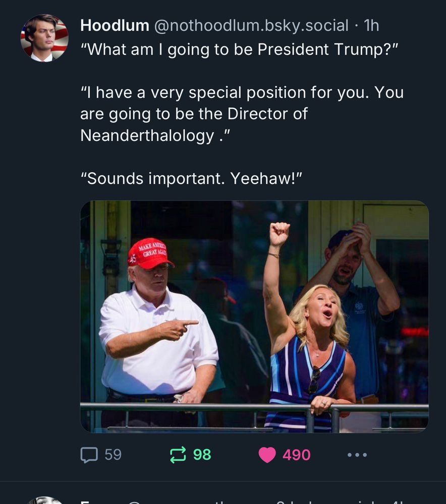Click the raised fist in the photo

pyautogui.click(x=279, y=234)
